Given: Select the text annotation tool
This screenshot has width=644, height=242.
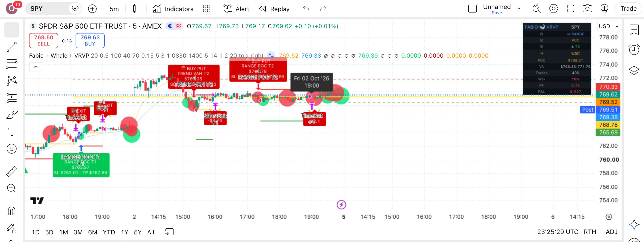Looking at the screenshot, I should pyautogui.click(x=11, y=132).
